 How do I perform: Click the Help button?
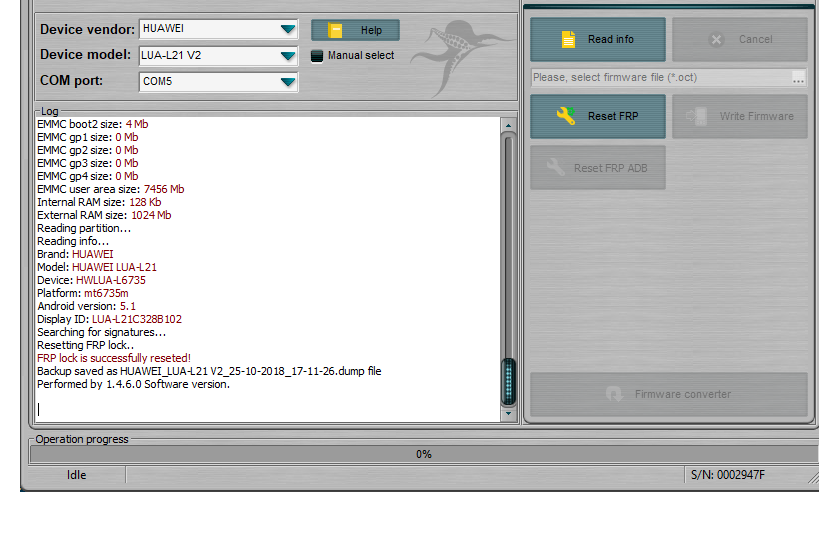(x=355, y=30)
